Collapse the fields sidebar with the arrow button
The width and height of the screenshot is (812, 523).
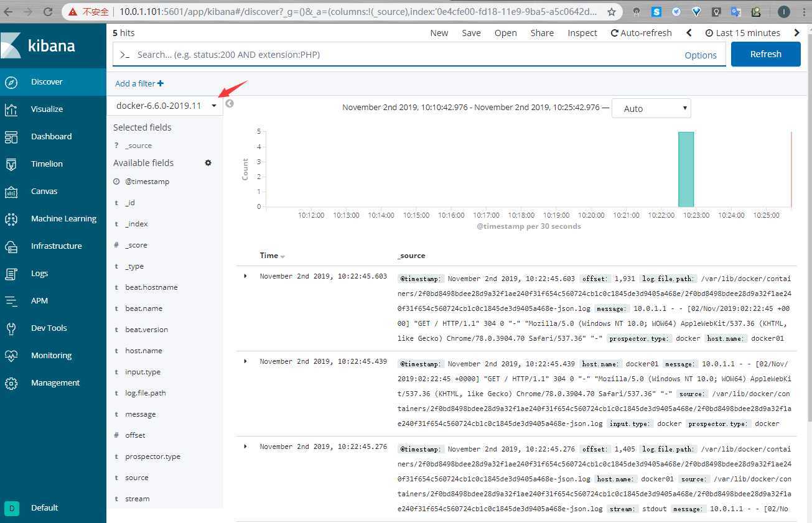pos(230,103)
